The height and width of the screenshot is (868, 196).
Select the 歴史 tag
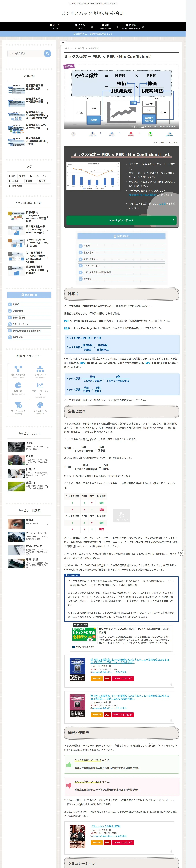click(22, 176)
